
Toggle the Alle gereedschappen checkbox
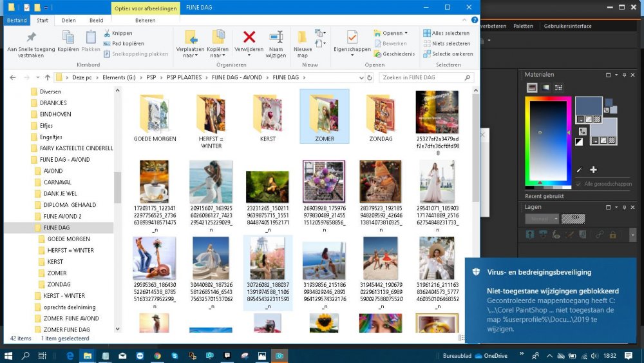click(x=579, y=184)
